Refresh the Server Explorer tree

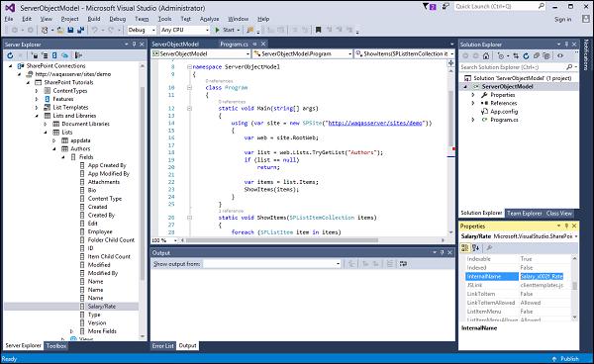pyautogui.click(x=10, y=55)
